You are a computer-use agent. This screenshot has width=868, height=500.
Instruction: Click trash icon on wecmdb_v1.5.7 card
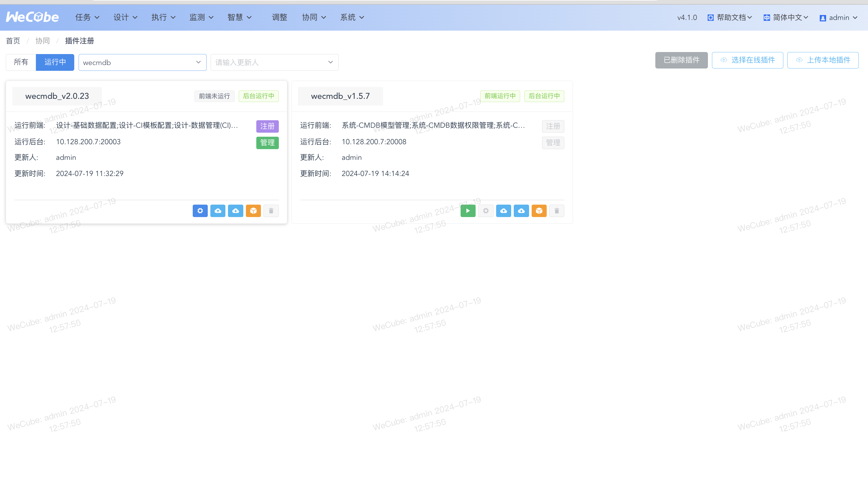[x=557, y=211]
